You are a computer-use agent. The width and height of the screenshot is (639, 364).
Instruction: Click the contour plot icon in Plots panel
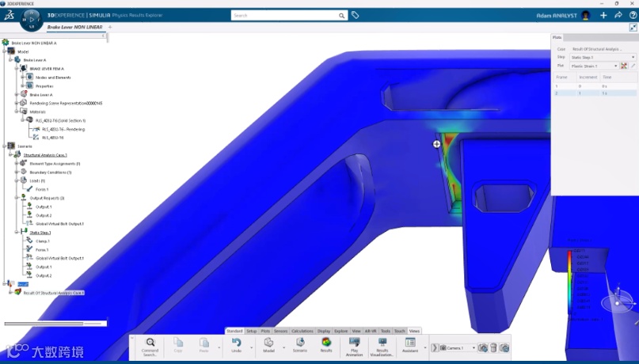[624, 66]
